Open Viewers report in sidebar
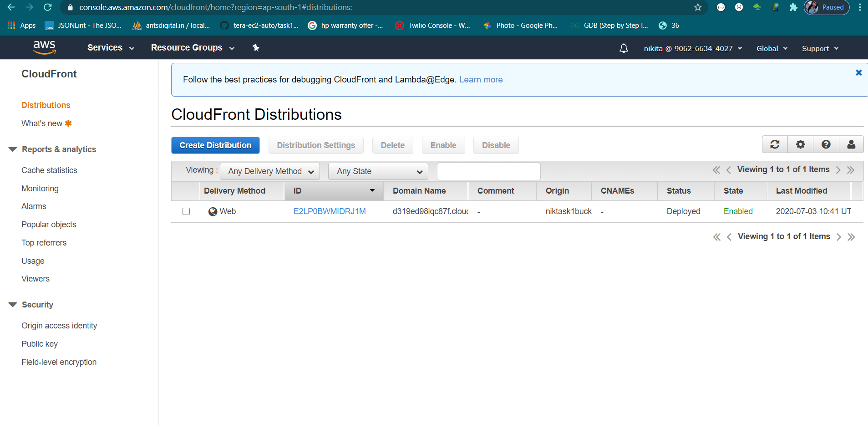Image resolution: width=868 pixels, height=425 pixels. tap(36, 279)
